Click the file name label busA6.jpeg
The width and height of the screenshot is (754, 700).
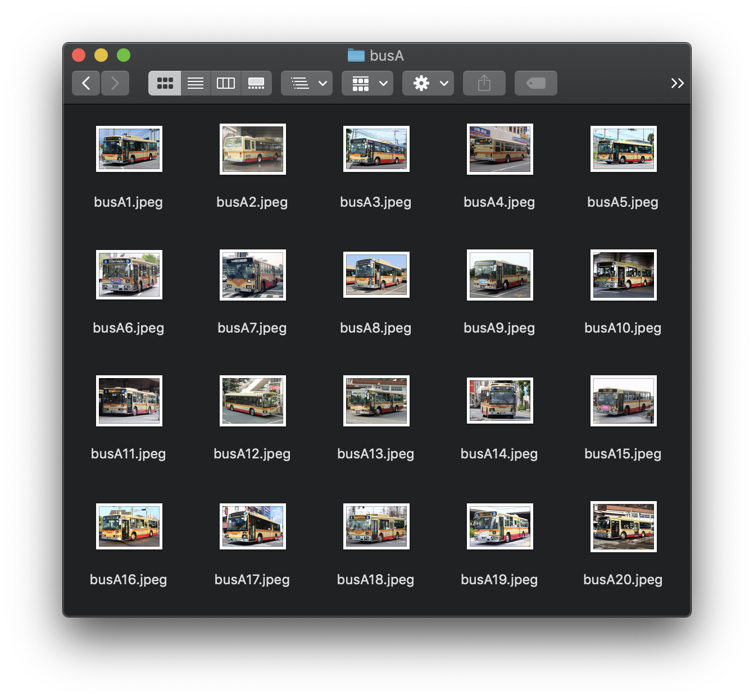(x=129, y=328)
